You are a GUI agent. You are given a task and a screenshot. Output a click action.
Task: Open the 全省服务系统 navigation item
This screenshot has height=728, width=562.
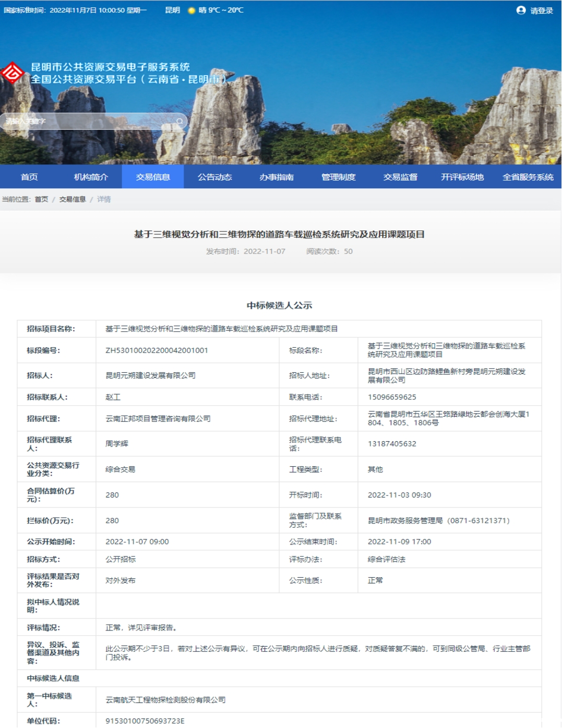[528, 177]
